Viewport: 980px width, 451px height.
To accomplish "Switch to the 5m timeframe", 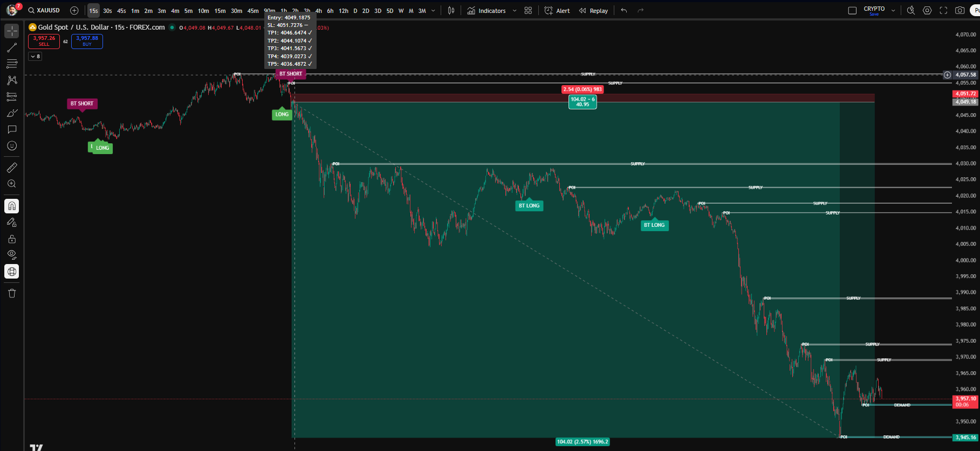I will point(188,11).
